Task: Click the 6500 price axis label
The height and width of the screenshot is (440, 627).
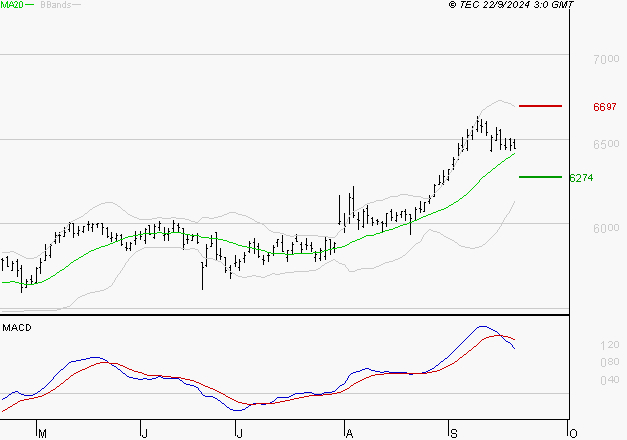Action: [606, 144]
